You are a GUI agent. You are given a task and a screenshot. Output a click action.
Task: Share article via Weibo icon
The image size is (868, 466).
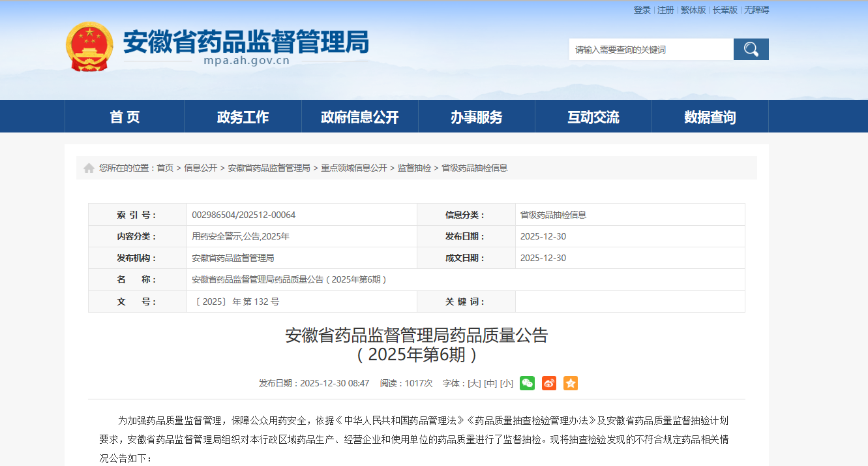[x=549, y=383]
